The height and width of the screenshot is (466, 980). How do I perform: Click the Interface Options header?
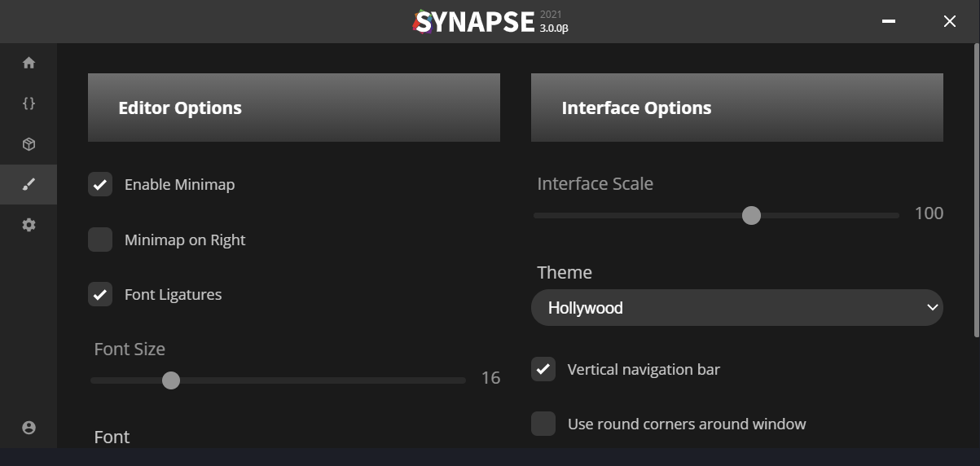point(736,108)
